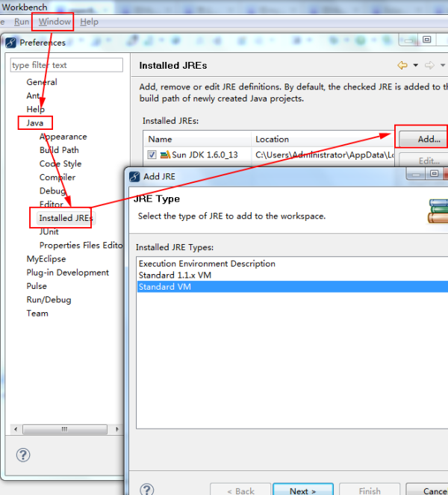448x495 pixels.
Task: Click Add... button for JREs
Action: (423, 139)
